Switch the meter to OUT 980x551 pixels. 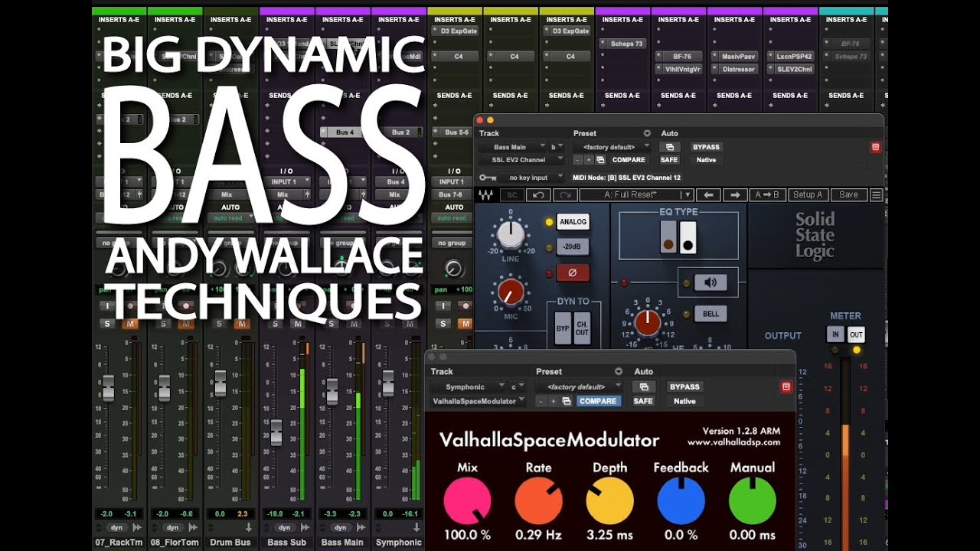(856, 334)
